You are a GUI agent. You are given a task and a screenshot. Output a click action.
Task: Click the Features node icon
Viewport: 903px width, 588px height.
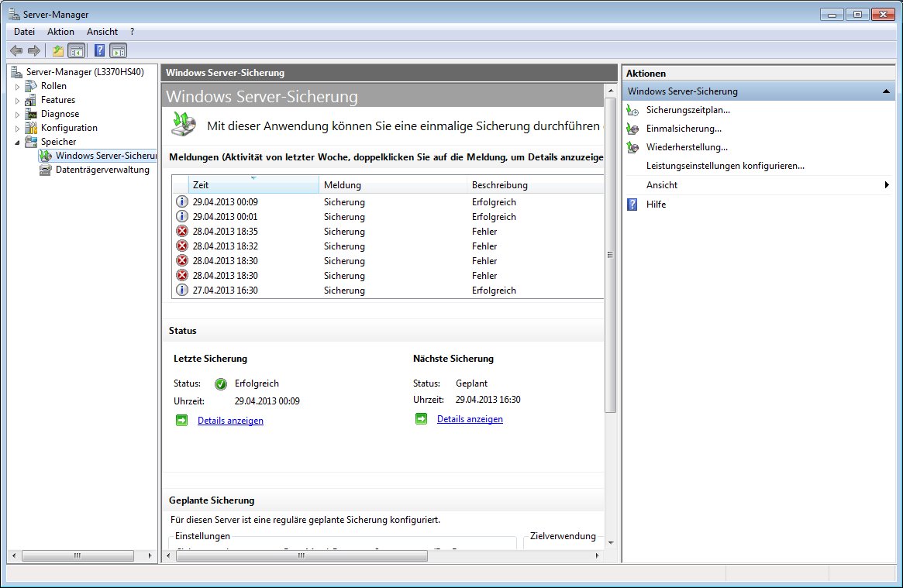tap(31, 100)
